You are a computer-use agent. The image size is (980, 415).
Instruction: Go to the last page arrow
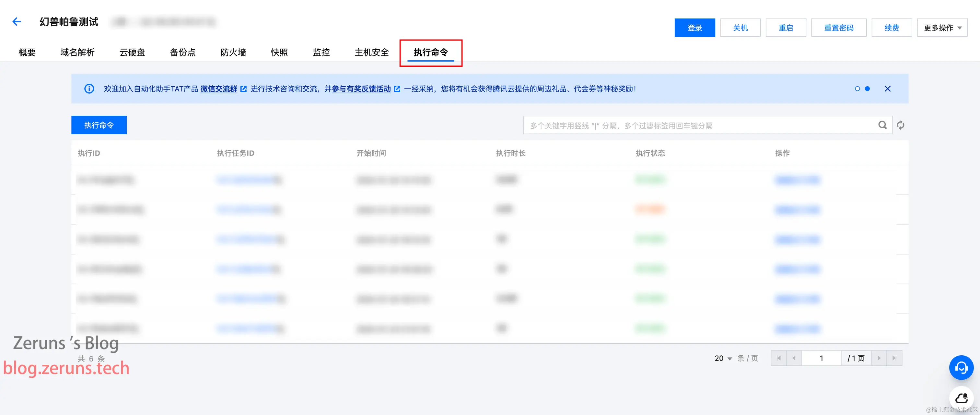pyautogui.click(x=894, y=358)
